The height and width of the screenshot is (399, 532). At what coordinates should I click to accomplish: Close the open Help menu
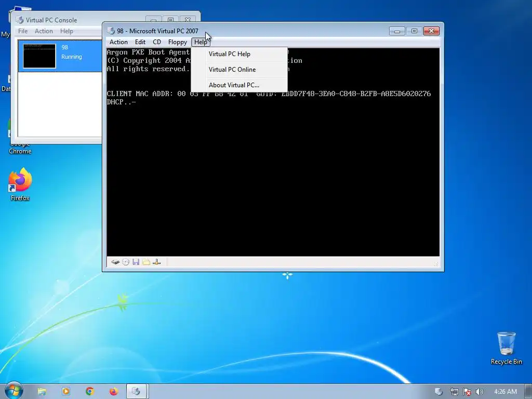point(201,42)
